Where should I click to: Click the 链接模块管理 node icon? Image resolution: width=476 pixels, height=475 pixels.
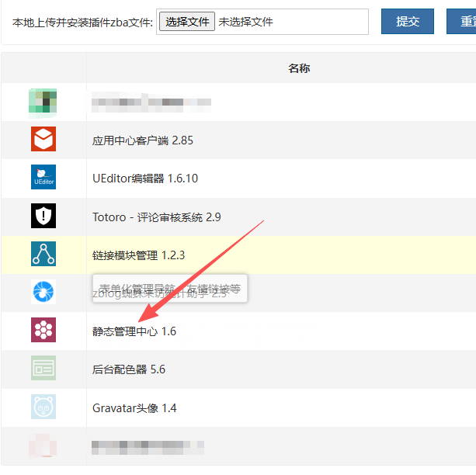[43, 254]
